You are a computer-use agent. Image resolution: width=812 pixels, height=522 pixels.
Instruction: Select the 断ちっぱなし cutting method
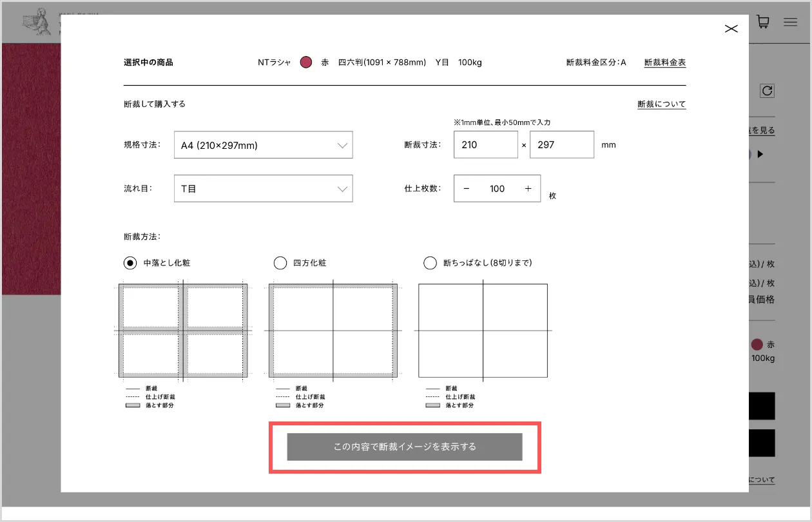pyautogui.click(x=430, y=263)
